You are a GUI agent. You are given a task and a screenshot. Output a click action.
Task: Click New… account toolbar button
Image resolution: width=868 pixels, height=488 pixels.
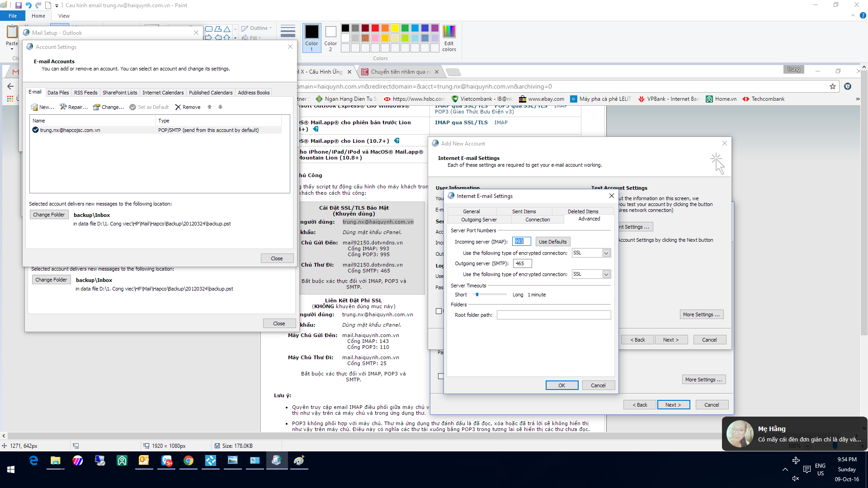[42, 107]
